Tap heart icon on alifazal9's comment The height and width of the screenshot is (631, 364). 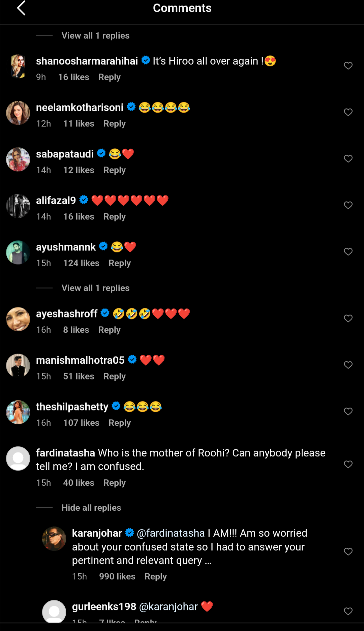click(x=348, y=205)
